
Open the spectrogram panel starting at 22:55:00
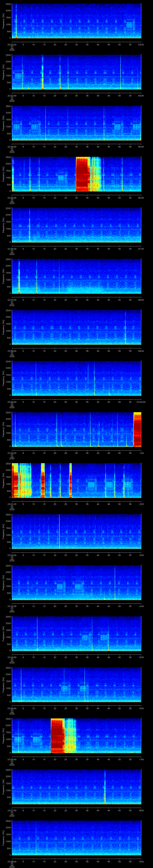77,174
